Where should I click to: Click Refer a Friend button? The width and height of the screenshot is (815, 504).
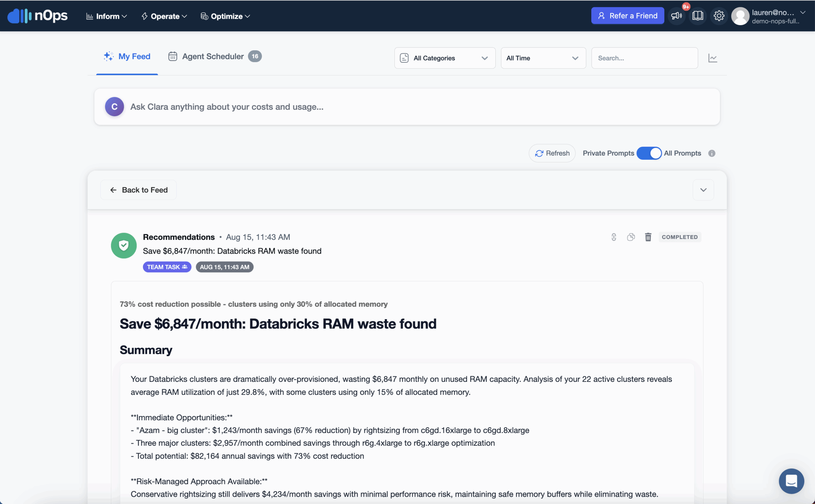(x=627, y=16)
